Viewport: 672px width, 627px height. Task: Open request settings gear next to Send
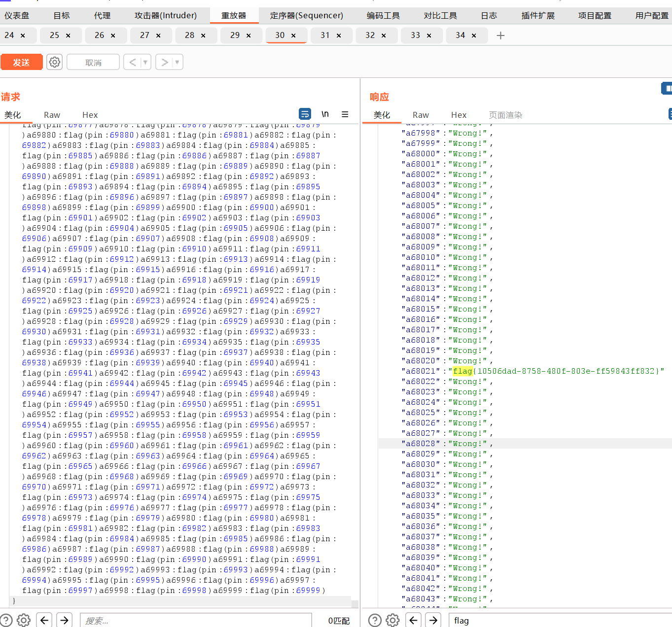[55, 62]
